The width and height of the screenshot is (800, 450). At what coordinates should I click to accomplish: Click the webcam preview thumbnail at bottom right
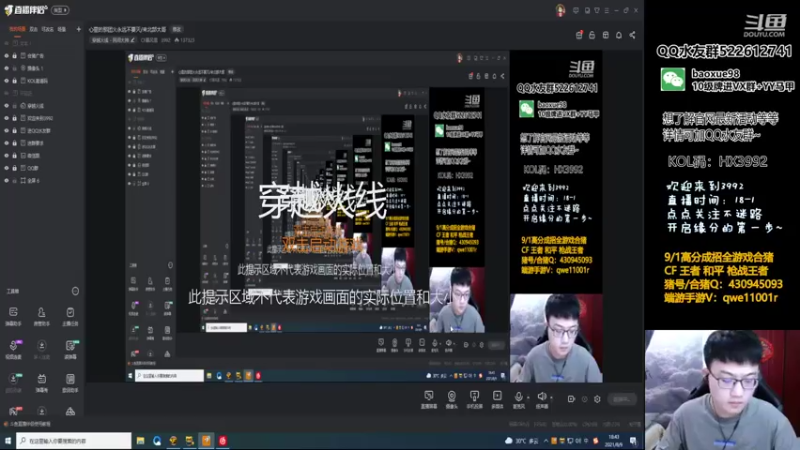pyautogui.click(x=722, y=390)
